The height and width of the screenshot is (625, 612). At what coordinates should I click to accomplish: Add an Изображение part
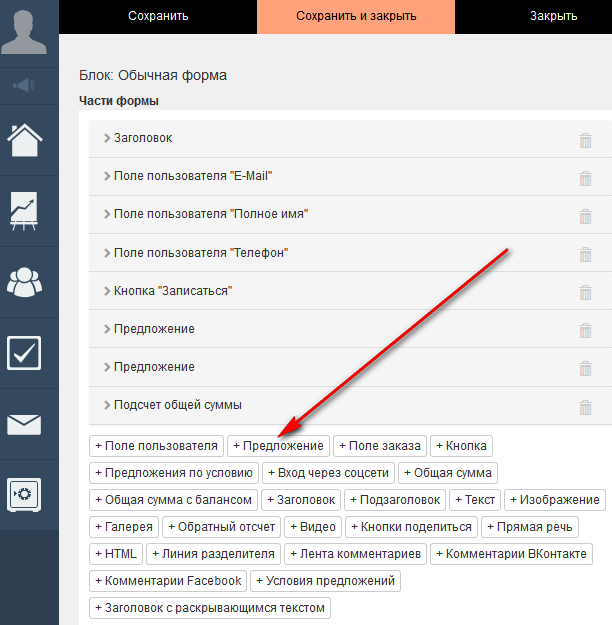coord(555,500)
